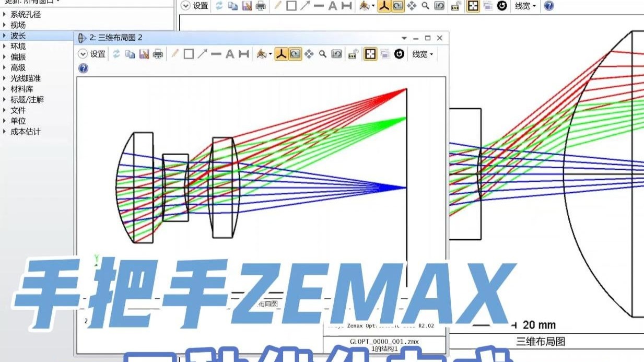644x362 pixels.
Task: Open the 单位 tree item
Action: pyautogui.click(x=18, y=121)
